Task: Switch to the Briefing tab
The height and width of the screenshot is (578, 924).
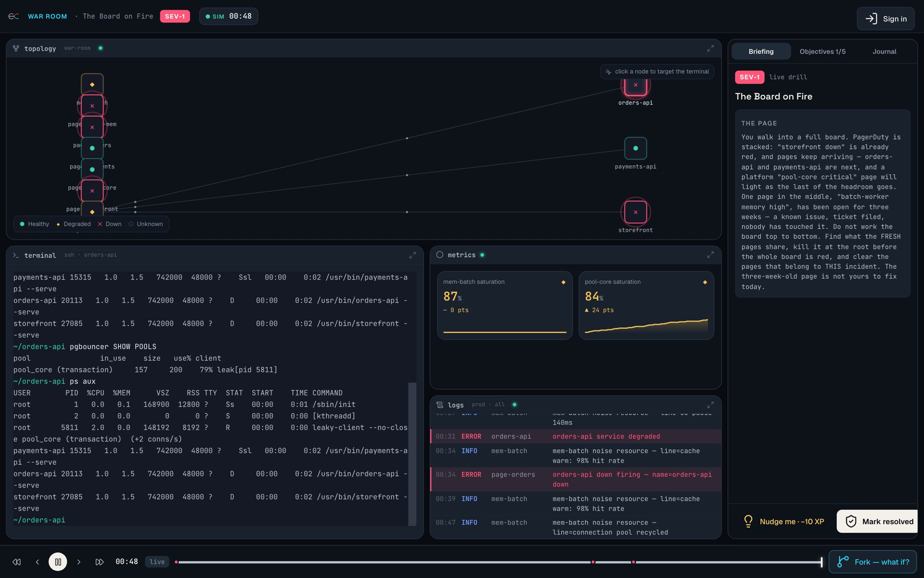Action: click(761, 52)
